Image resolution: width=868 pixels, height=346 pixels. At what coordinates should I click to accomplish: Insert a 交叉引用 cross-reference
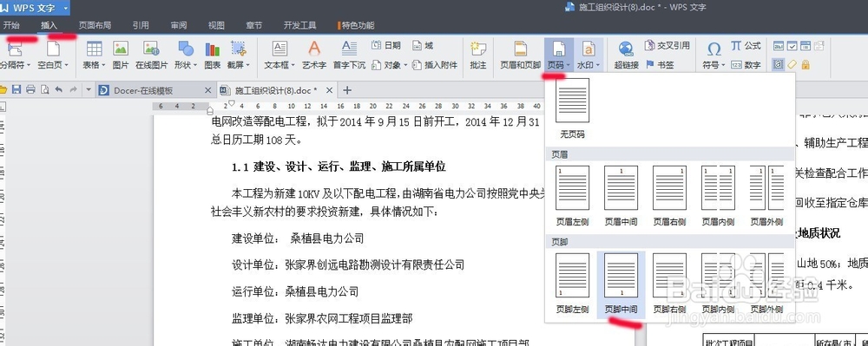click(x=667, y=46)
